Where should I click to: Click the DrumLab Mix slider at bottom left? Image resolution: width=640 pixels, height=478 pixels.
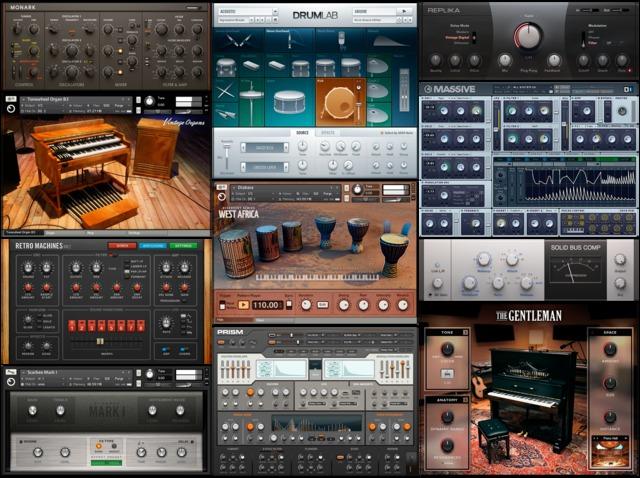click(x=227, y=157)
